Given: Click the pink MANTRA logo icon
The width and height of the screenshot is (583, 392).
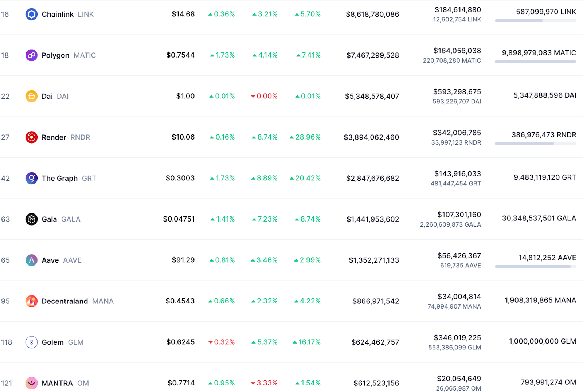Looking at the screenshot, I should [31, 383].
